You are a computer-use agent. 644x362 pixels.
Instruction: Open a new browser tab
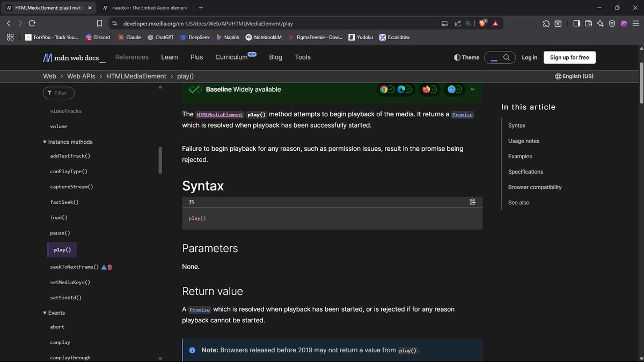tap(201, 8)
